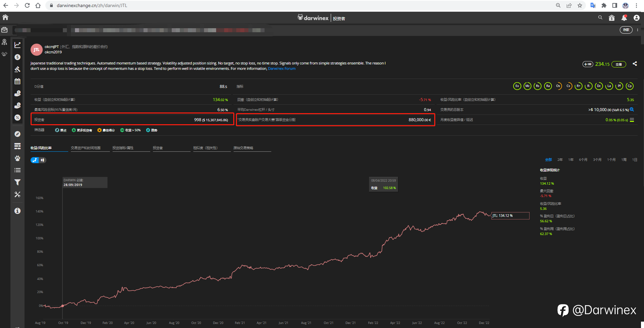Open the calendar sidebar icon
Screen dimensions: 644x328
tap(17, 81)
